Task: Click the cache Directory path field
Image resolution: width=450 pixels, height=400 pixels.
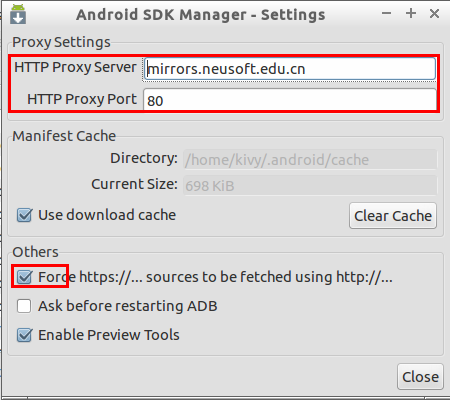Action: [310, 160]
